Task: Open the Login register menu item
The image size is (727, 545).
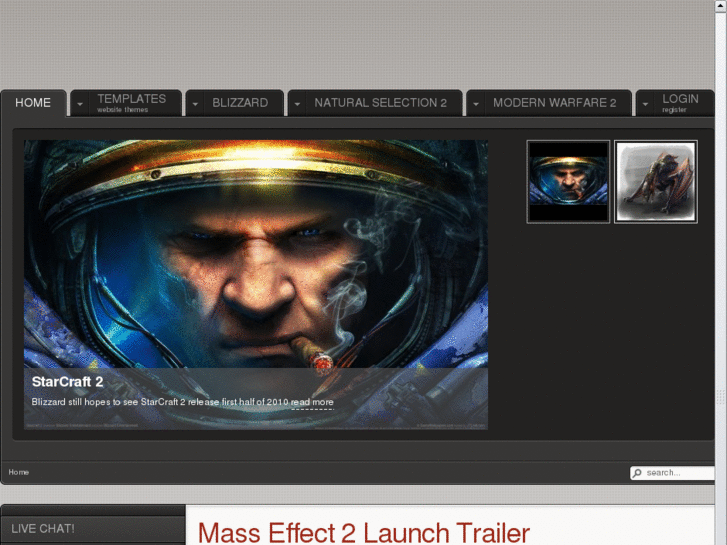Action: click(680, 103)
